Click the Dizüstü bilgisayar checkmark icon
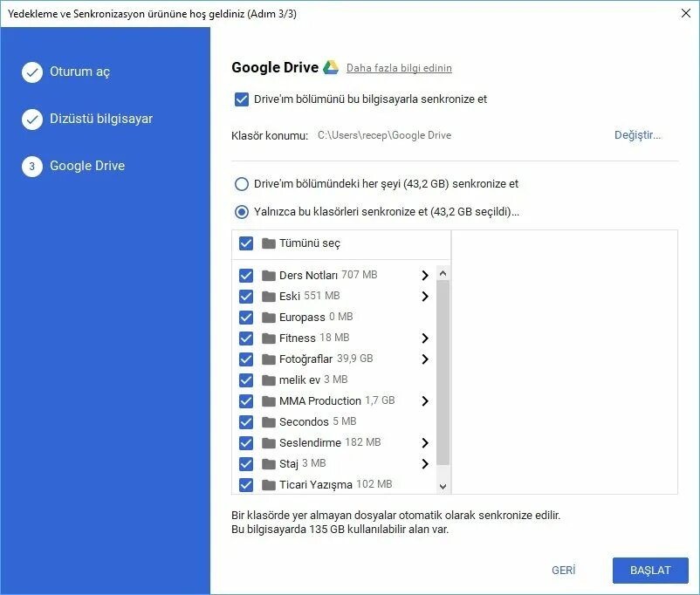 [x=32, y=120]
